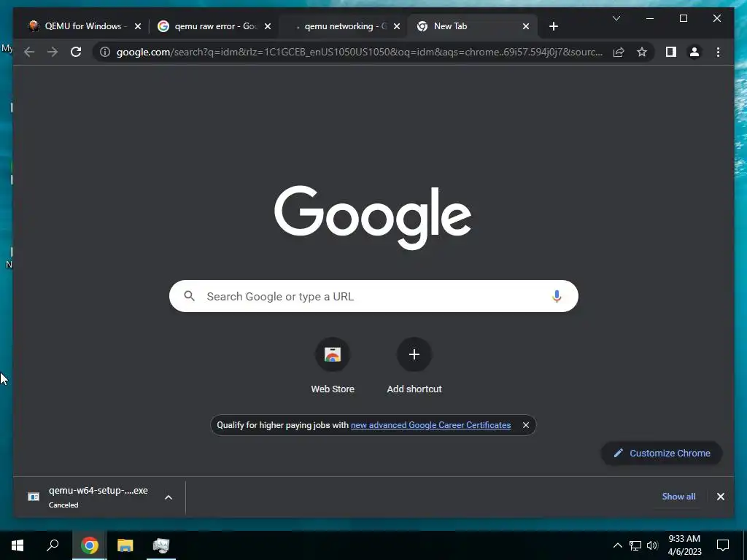Expand options for the canceled download
The width and height of the screenshot is (747, 560).
[x=169, y=497]
